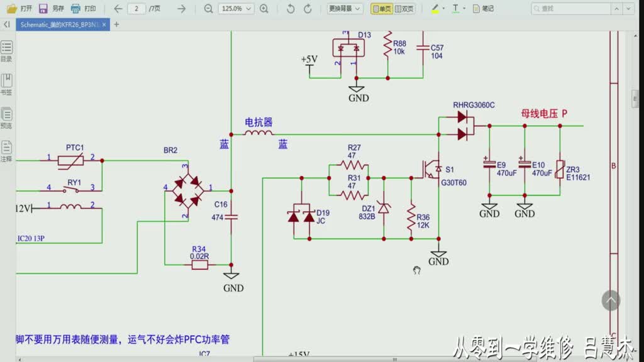
Task: Expand the change background (更换背景) dropdown
Action: 345,9
